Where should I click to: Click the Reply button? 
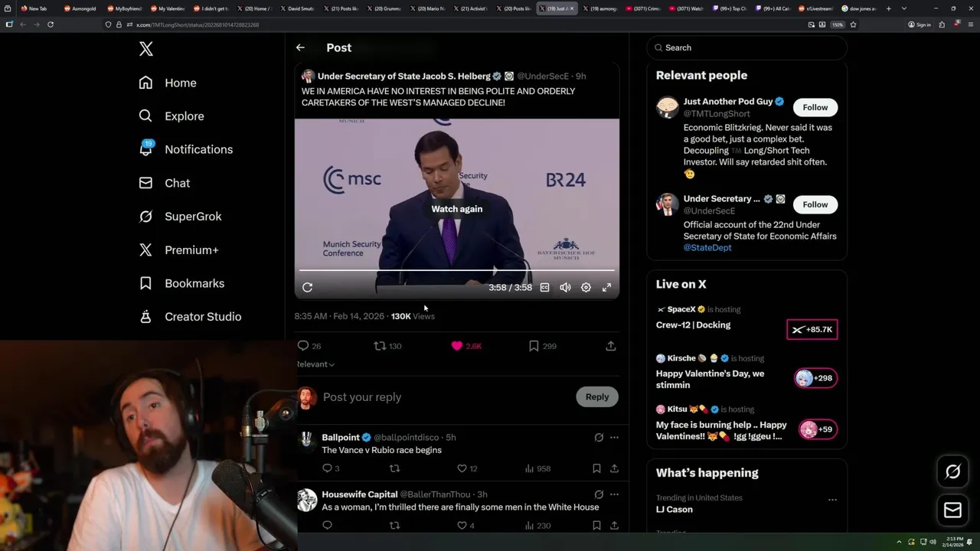point(597,397)
